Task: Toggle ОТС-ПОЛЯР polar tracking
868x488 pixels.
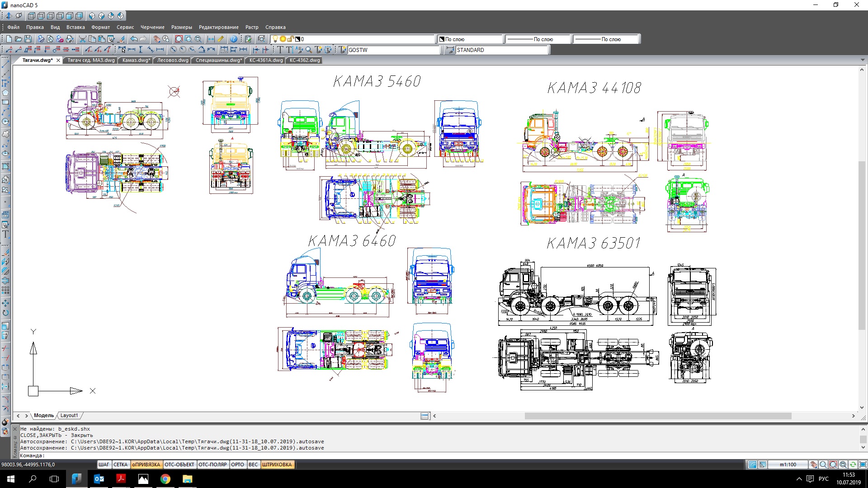Action: 212,465
